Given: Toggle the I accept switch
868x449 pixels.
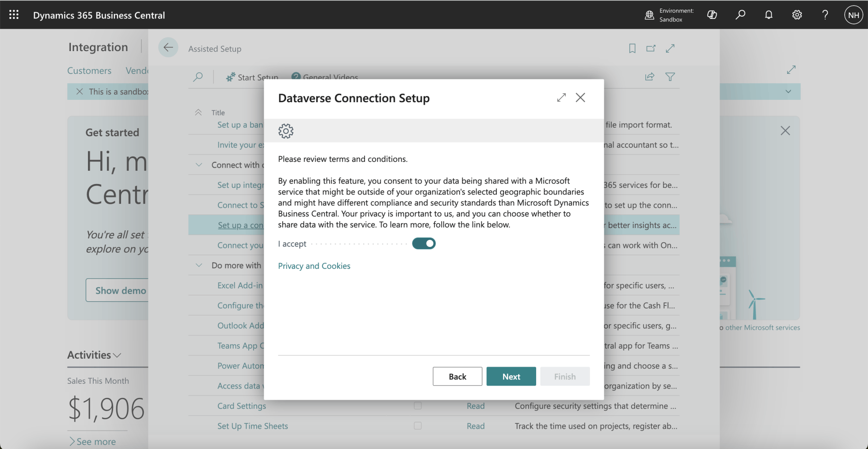Looking at the screenshot, I should coord(424,244).
